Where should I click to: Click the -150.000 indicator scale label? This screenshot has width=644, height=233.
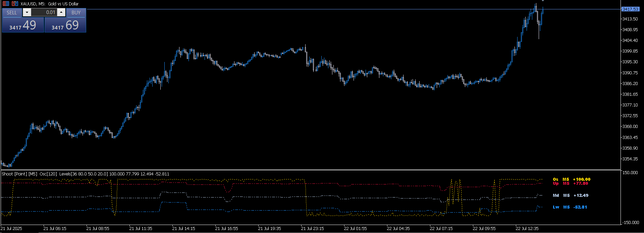[631, 222]
